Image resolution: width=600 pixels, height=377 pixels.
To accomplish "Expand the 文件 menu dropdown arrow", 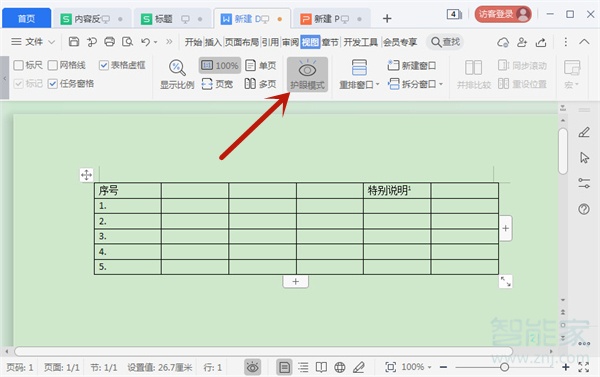I will 52,42.
